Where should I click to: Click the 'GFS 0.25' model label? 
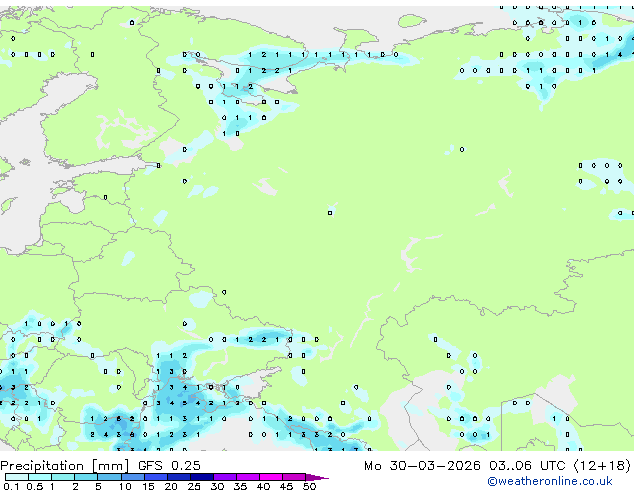point(169,465)
